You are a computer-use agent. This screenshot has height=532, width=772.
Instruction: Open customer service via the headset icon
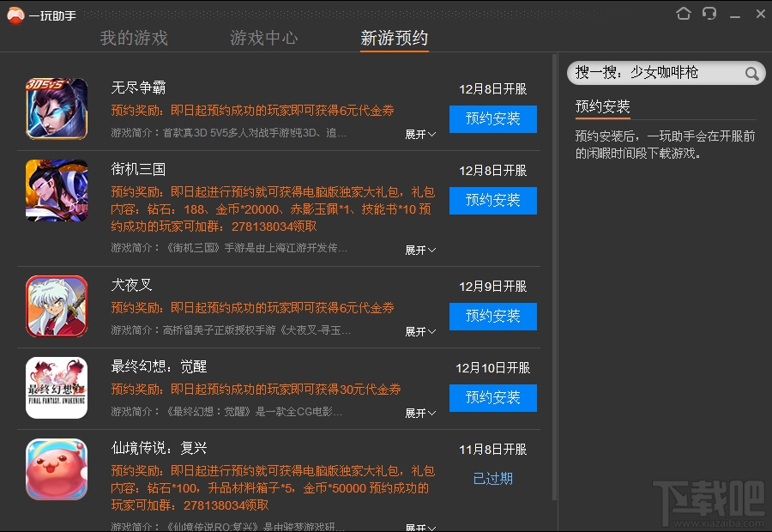pyautogui.click(x=709, y=13)
